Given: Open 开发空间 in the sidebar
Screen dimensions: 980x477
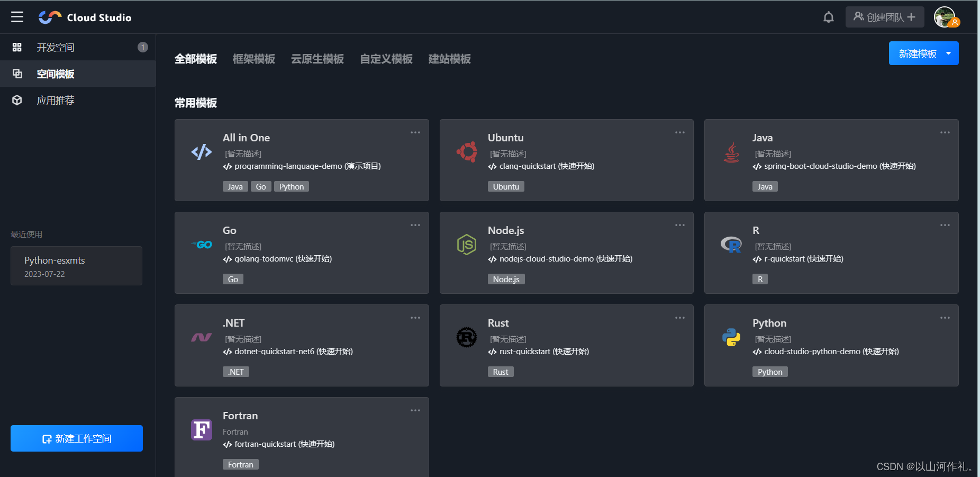Looking at the screenshot, I should 78,47.
